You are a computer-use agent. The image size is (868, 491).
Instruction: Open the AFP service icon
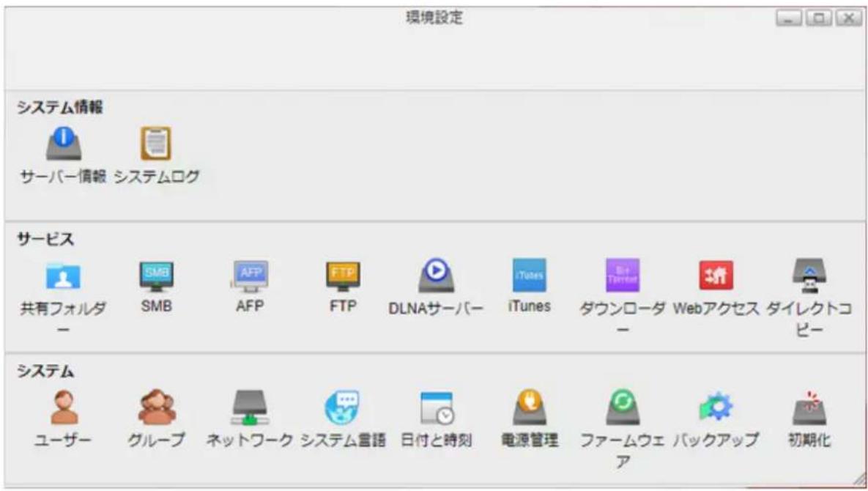(x=250, y=276)
